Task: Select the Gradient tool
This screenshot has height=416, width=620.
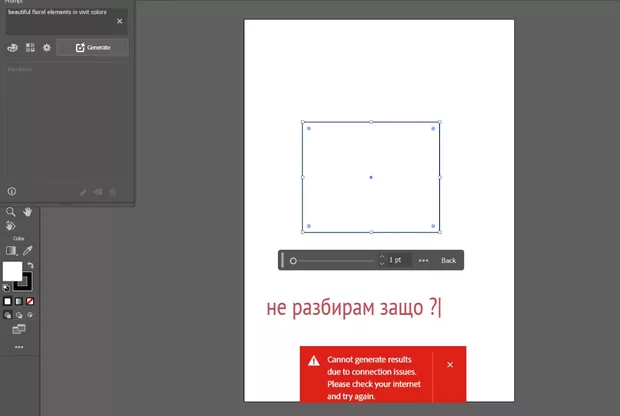Action: pyautogui.click(x=11, y=250)
